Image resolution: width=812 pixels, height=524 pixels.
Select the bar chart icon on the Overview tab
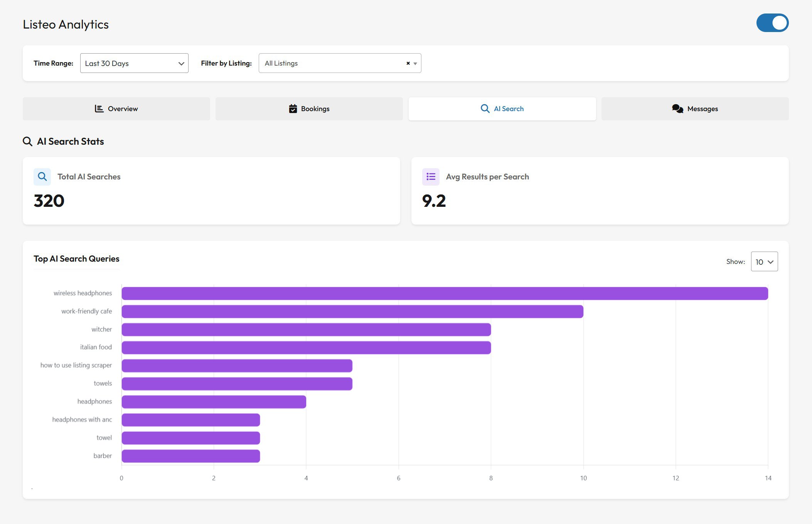(99, 108)
